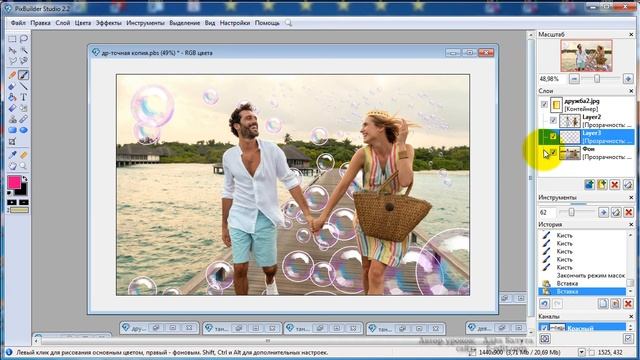
Task: Select the Brush tool in toolbox
Action: pos(24,75)
